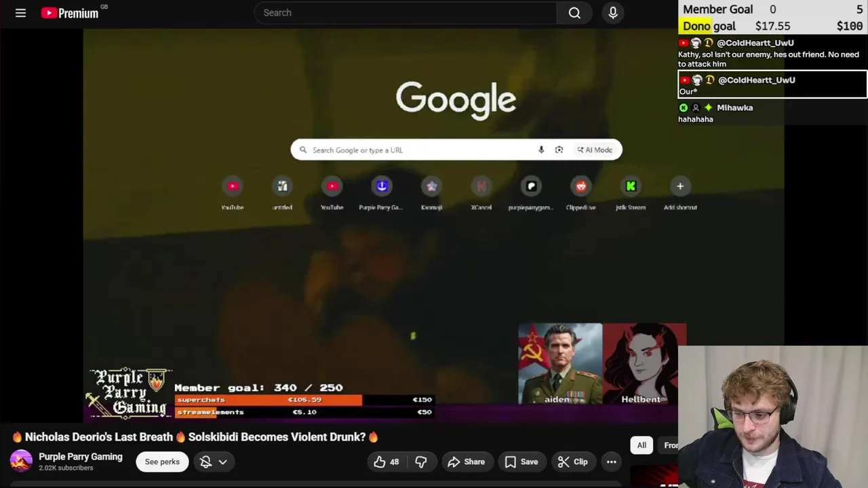Open notification bell preferences dropdown

click(214, 462)
